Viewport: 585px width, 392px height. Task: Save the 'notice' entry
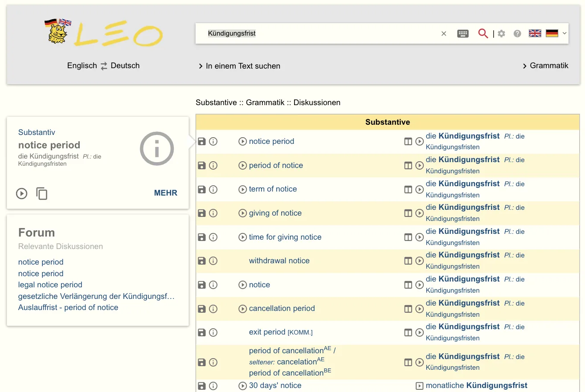(202, 285)
